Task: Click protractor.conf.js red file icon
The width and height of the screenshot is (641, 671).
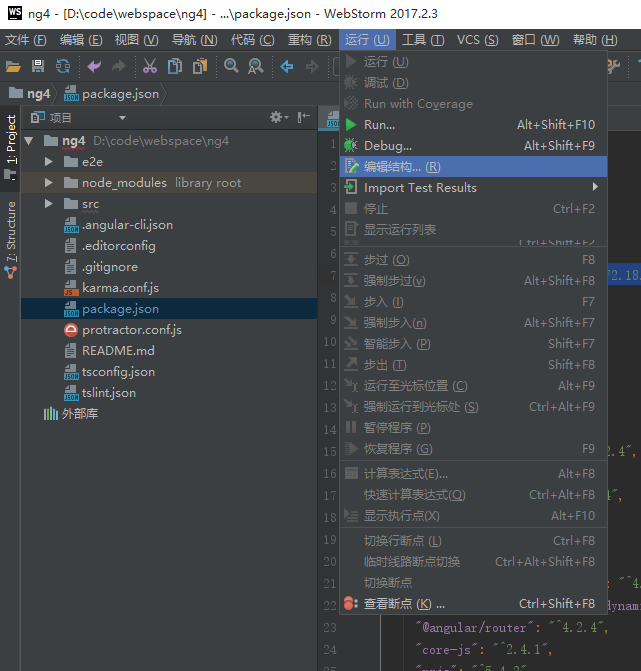Action: [x=71, y=330]
